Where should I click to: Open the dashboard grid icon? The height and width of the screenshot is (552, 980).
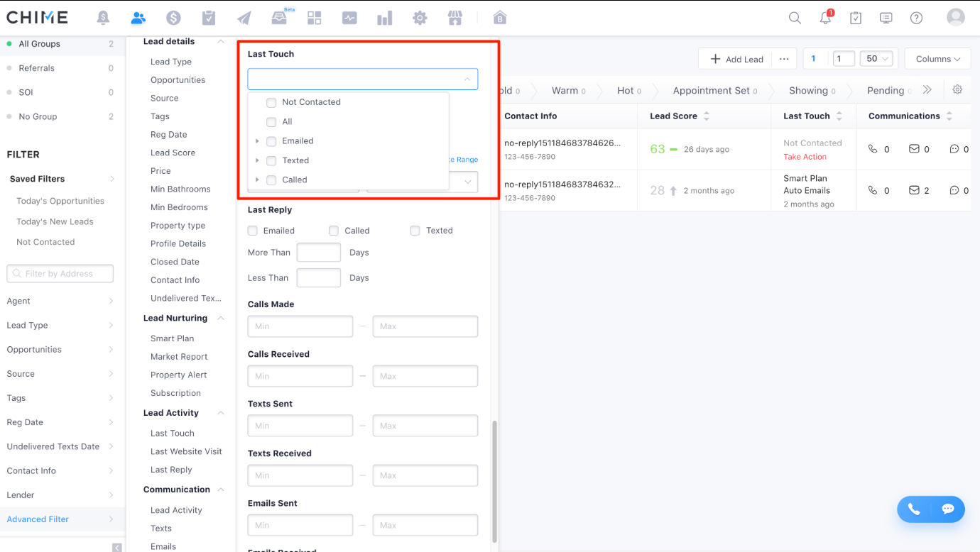click(x=314, y=18)
